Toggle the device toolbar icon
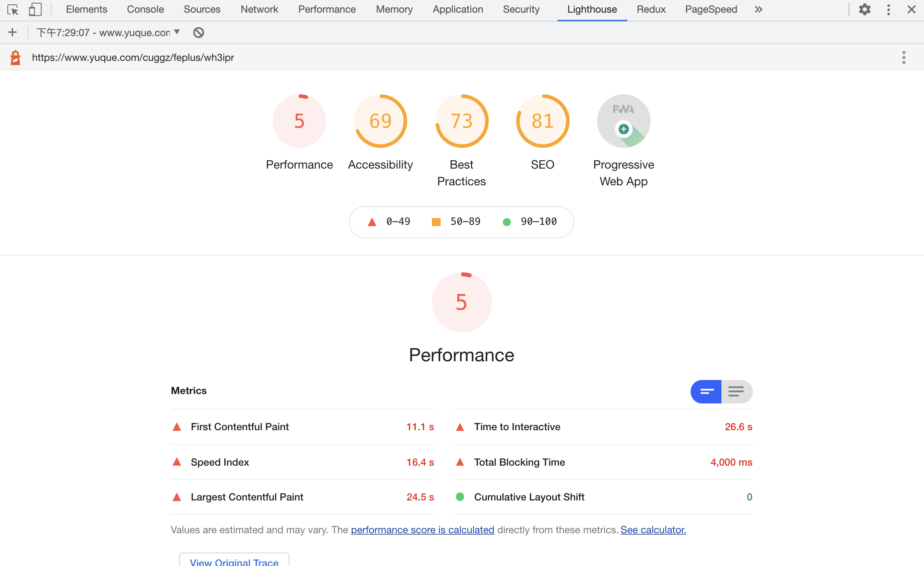The width and height of the screenshot is (924, 566). 35,9
